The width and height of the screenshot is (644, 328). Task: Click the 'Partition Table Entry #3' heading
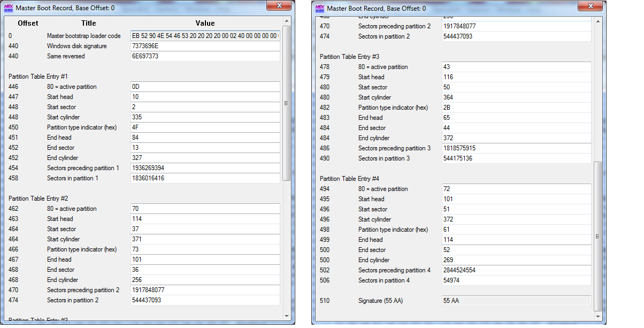[x=349, y=57]
